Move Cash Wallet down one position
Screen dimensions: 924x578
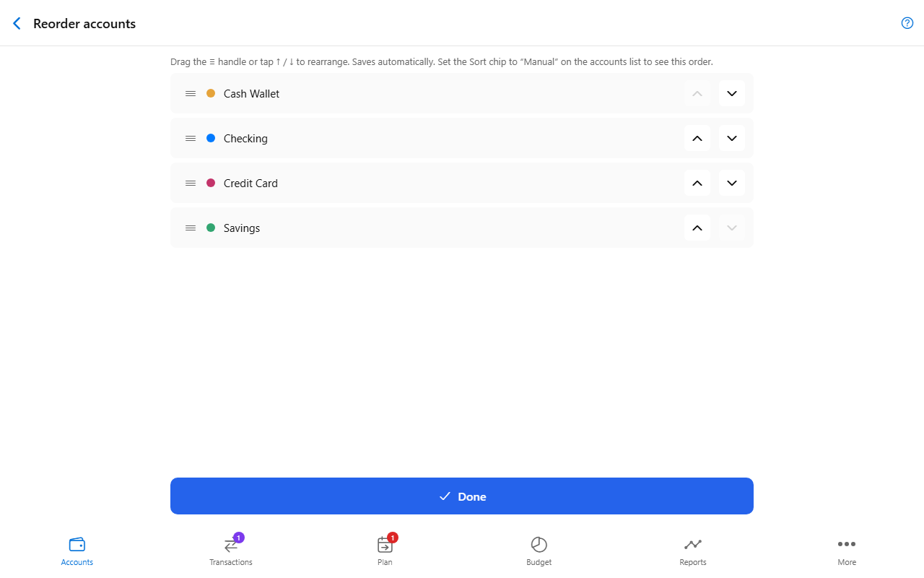[x=732, y=94]
